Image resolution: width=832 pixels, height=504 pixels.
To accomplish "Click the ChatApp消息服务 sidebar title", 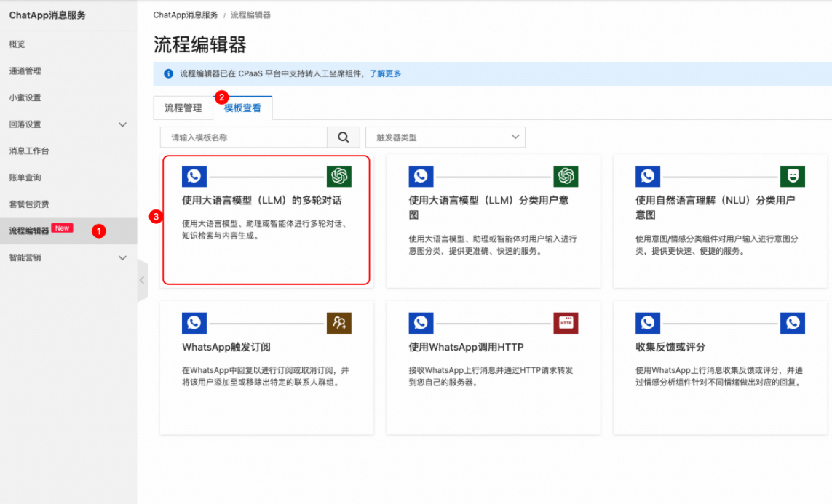I will 47,15.
